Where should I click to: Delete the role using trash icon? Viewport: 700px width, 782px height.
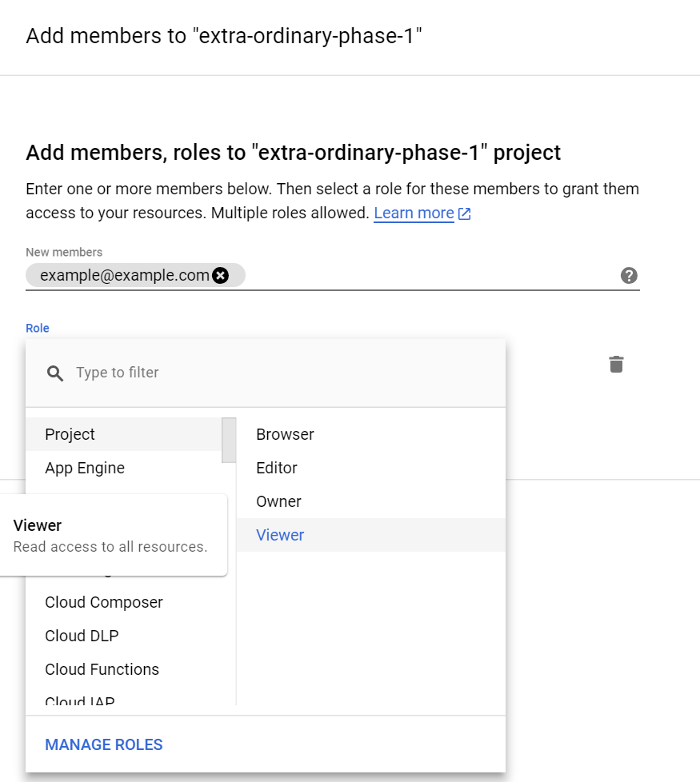click(616, 365)
